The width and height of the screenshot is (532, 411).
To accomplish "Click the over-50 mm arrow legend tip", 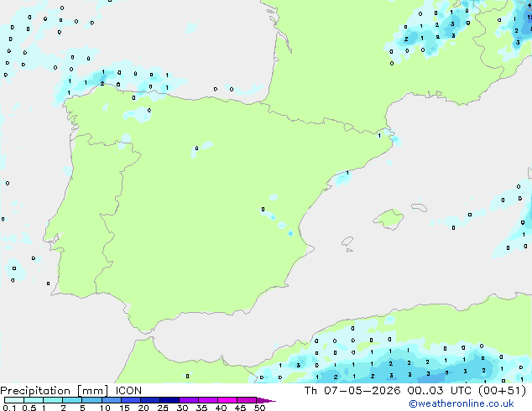I will pos(266,400).
